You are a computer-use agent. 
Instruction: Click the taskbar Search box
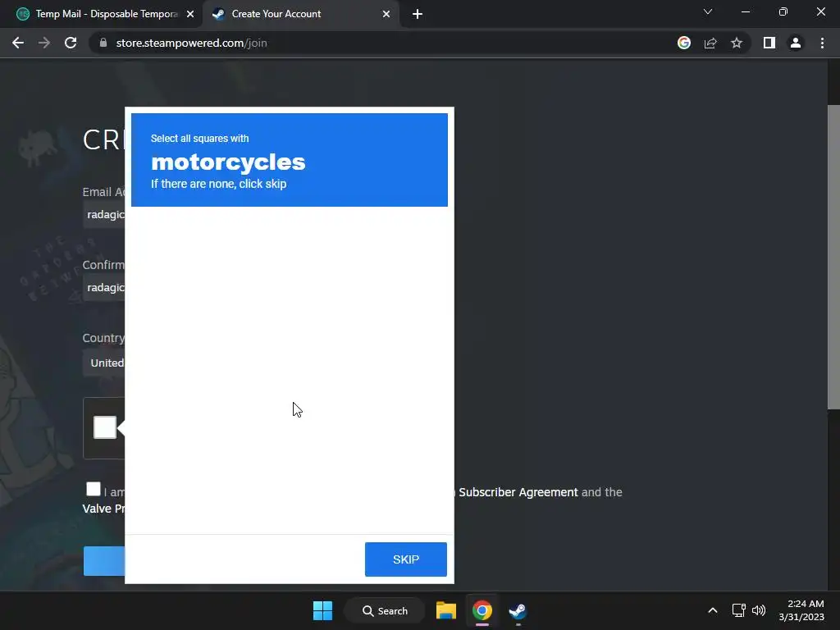coord(385,610)
